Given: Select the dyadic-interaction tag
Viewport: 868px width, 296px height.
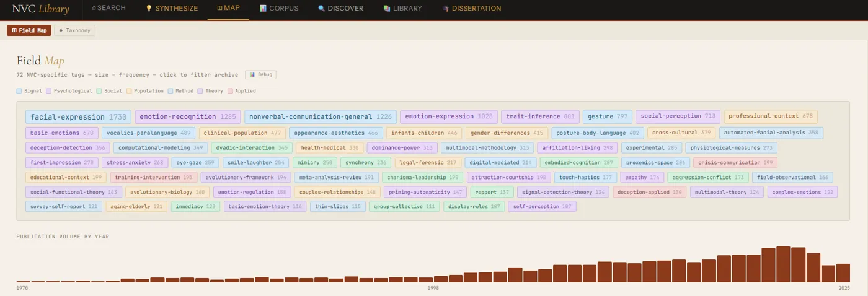Looking at the screenshot, I should click(x=252, y=148).
